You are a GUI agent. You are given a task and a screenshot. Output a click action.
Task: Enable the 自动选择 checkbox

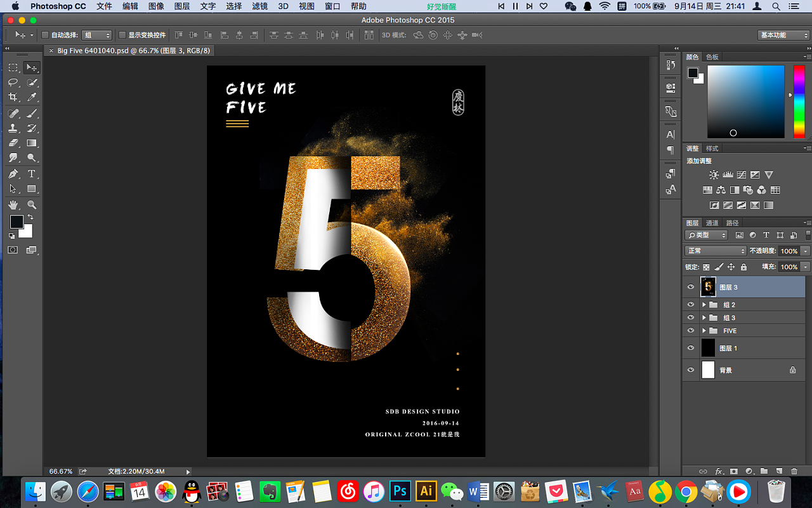45,35
